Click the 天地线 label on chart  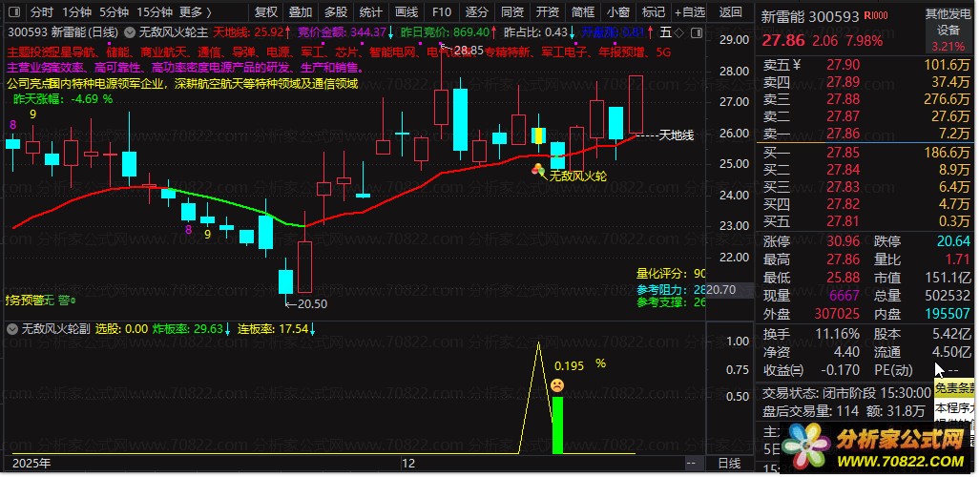point(677,135)
